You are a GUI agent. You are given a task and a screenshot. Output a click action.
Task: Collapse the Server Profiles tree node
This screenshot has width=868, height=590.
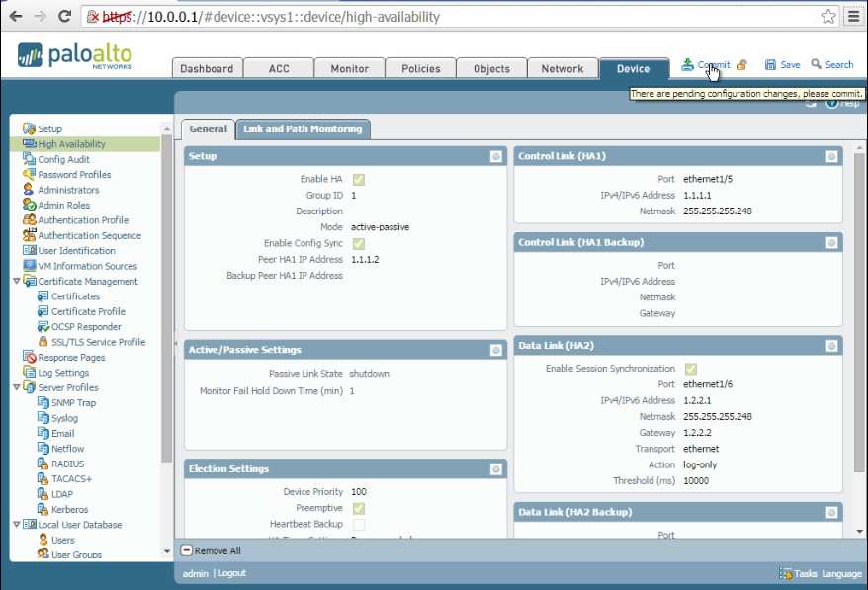pyautogui.click(x=17, y=387)
